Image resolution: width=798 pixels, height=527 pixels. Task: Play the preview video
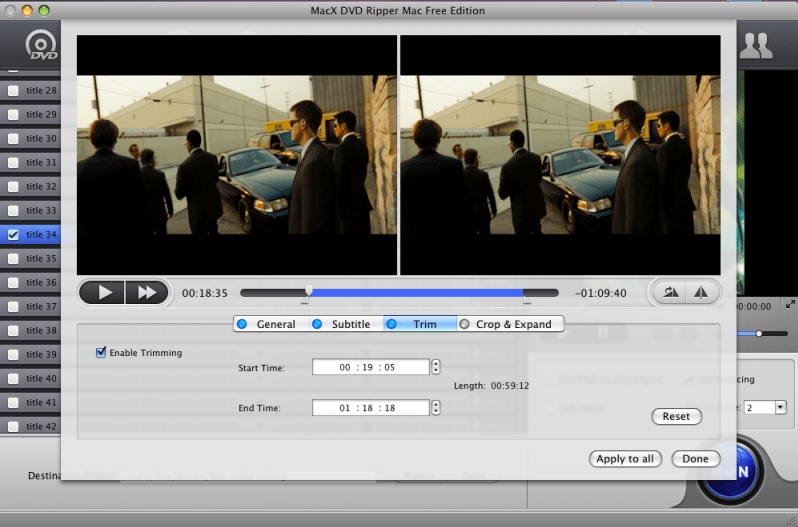(102, 292)
